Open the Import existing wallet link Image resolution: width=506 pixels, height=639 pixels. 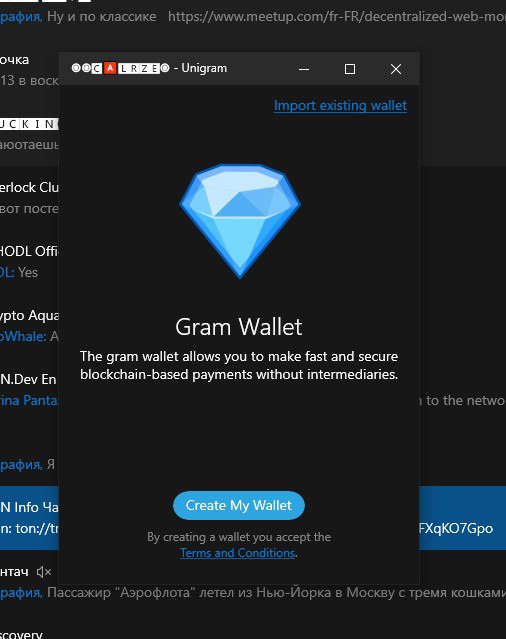[x=340, y=106]
